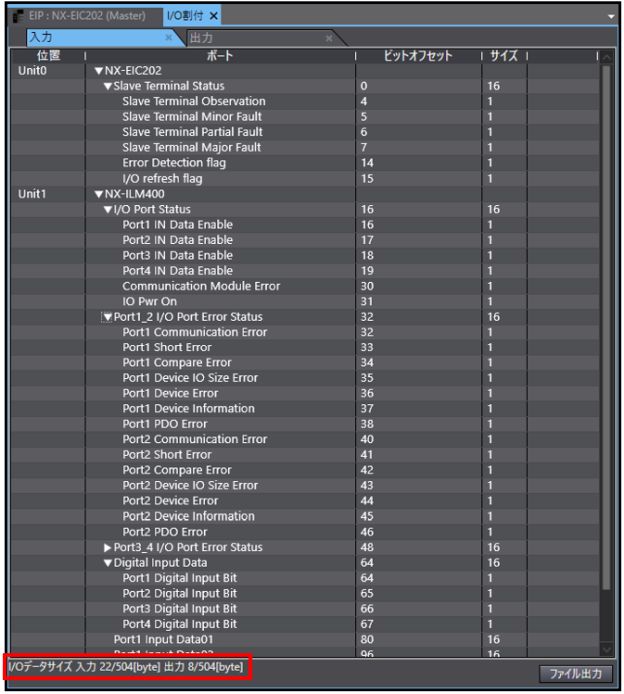
Task: Select Port4 Digital Input Bit
Action: coord(305,625)
